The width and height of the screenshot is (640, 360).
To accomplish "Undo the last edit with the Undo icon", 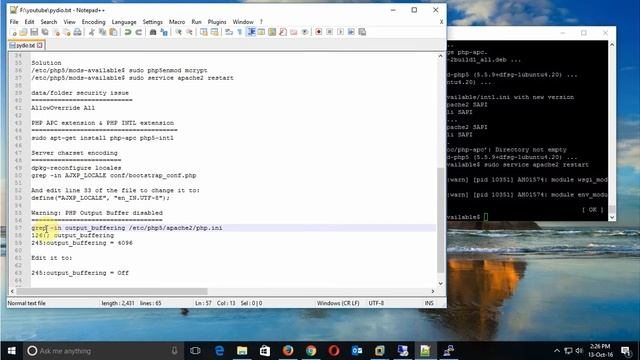I will [x=128, y=32].
